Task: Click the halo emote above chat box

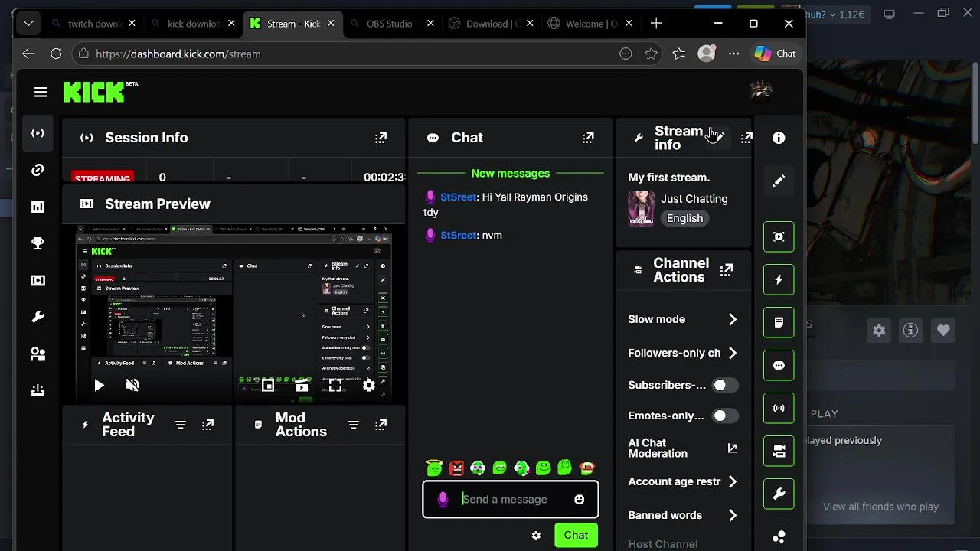Action: (434, 467)
